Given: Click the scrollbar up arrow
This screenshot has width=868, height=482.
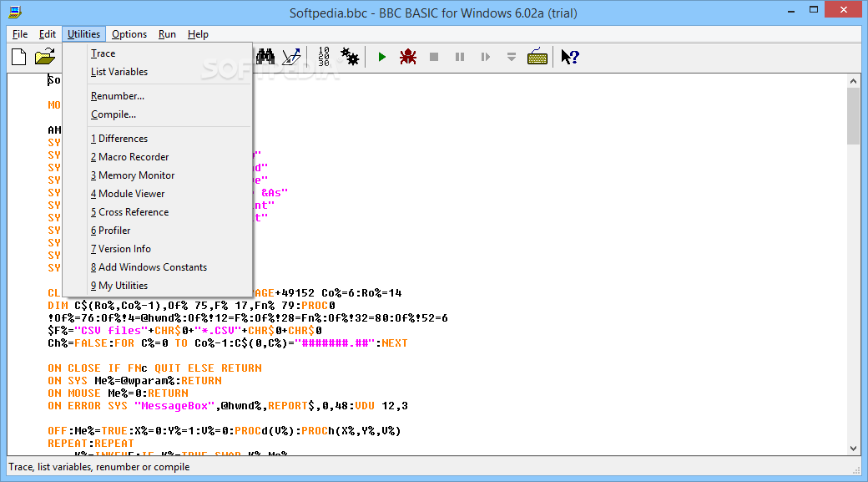Looking at the screenshot, I should pos(853,81).
